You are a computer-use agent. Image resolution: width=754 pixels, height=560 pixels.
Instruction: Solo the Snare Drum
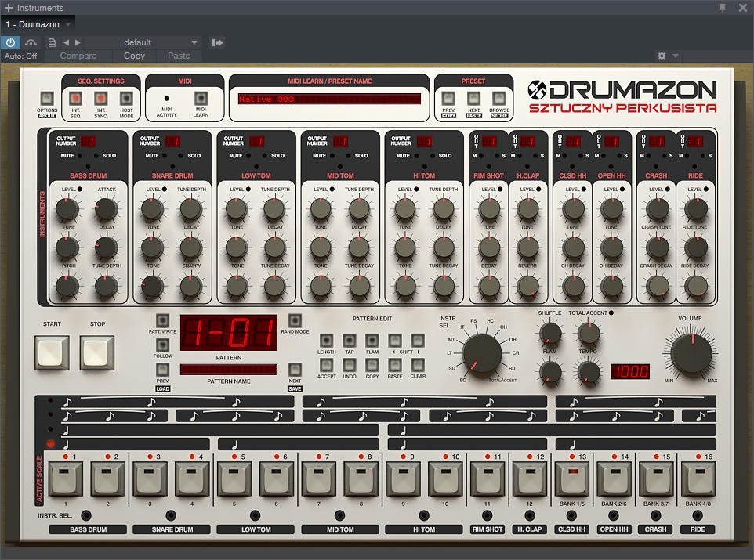tap(181, 156)
